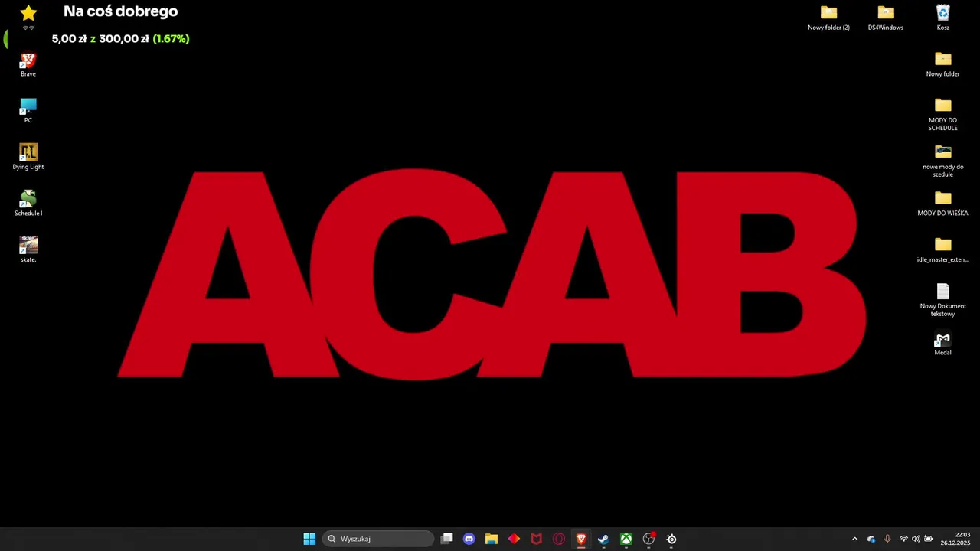Click the "5,00 zł z 300,00 zł" amount text

tap(100, 39)
